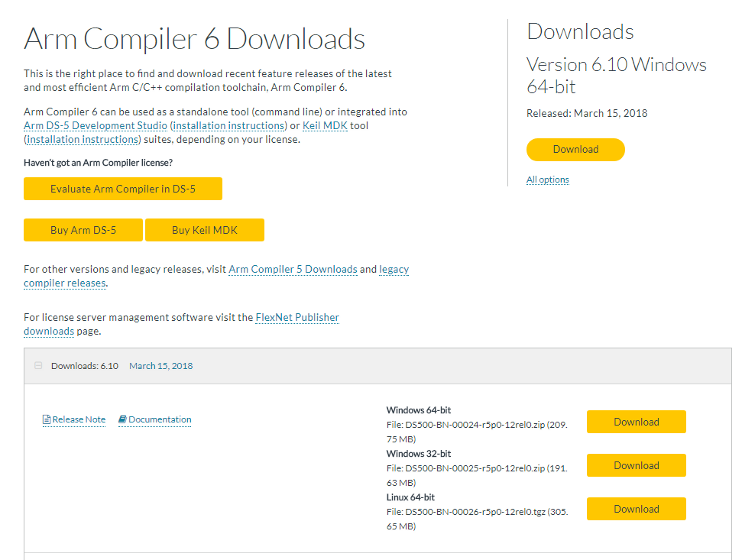Click the March 15, 2018 date link

point(161,366)
